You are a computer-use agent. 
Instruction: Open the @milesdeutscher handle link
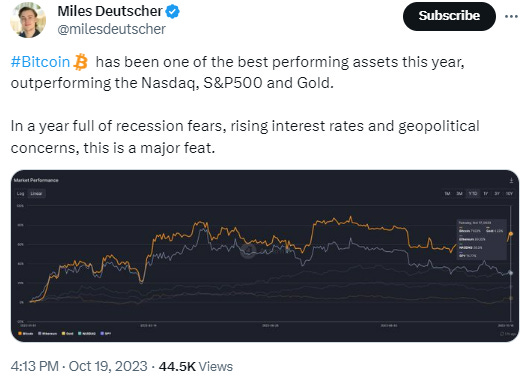point(112,29)
